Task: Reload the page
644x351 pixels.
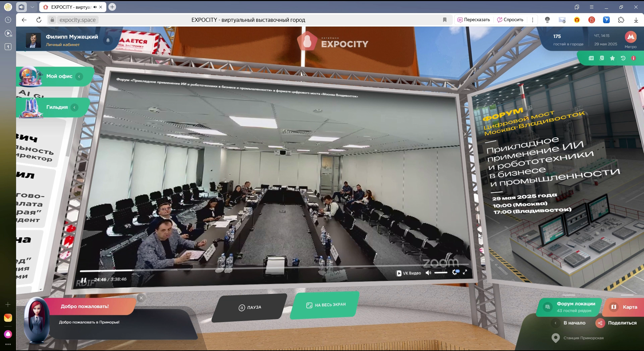Action: (x=39, y=20)
